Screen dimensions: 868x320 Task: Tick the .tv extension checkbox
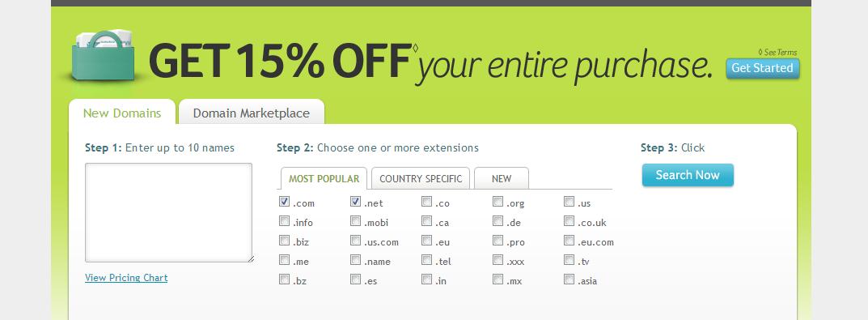coord(569,259)
